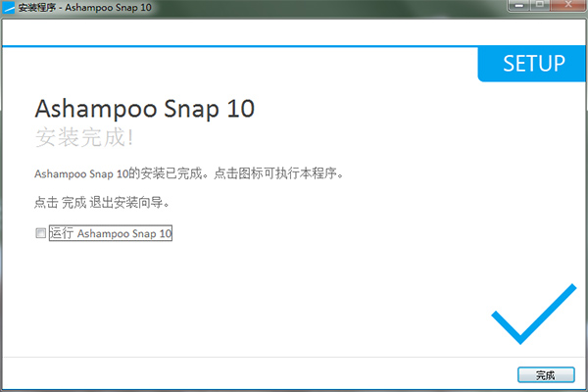The height and width of the screenshot is (392, 588).
Task: Close the Ashampoo Snap 10 installer window
Action: tap(567, 5)
